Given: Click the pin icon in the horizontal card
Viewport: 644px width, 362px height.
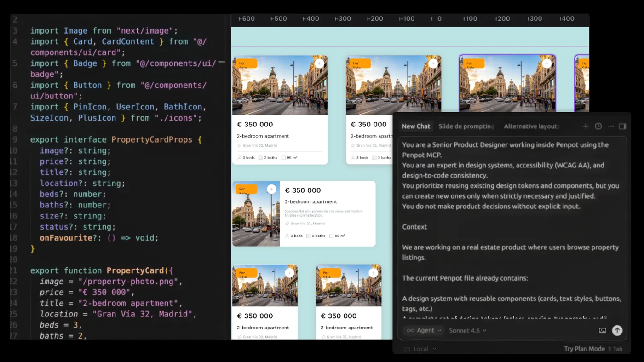Looking at the screenshot, I should pyautogui.click(x=287, y=224).
